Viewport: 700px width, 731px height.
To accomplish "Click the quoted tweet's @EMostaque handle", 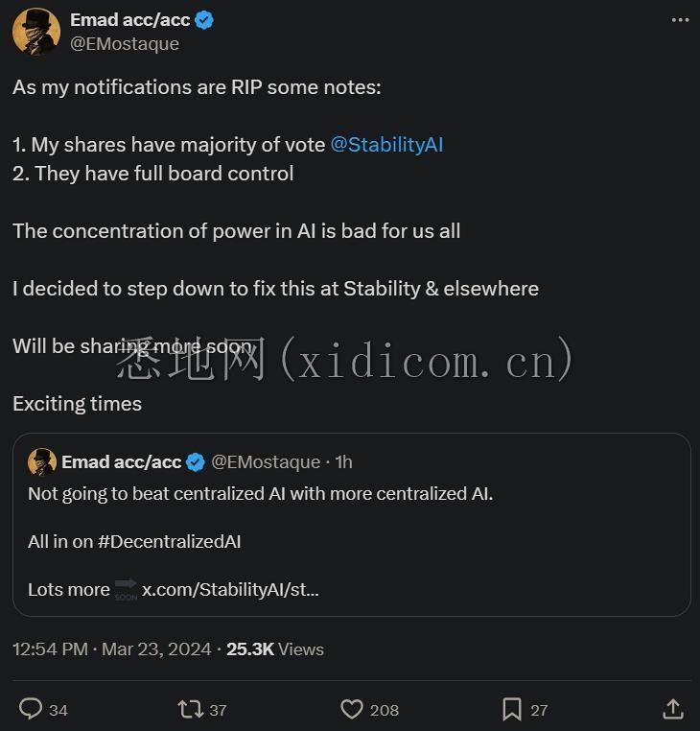I will (x=266, y=462).
